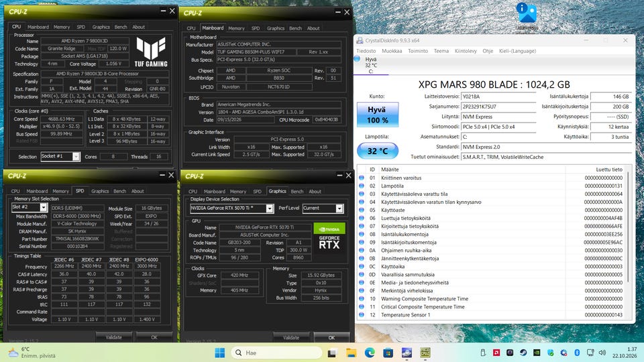Switch to CrystalDiskInfo taskbar icon
The height and width of the screenshot is (362, 644).
coord(407,353)
